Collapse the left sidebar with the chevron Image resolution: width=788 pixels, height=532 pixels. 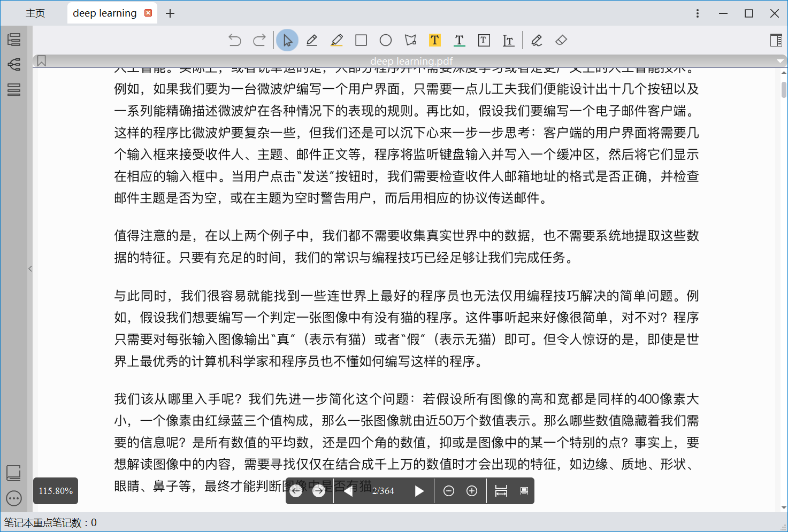click(x=30, y=269)
